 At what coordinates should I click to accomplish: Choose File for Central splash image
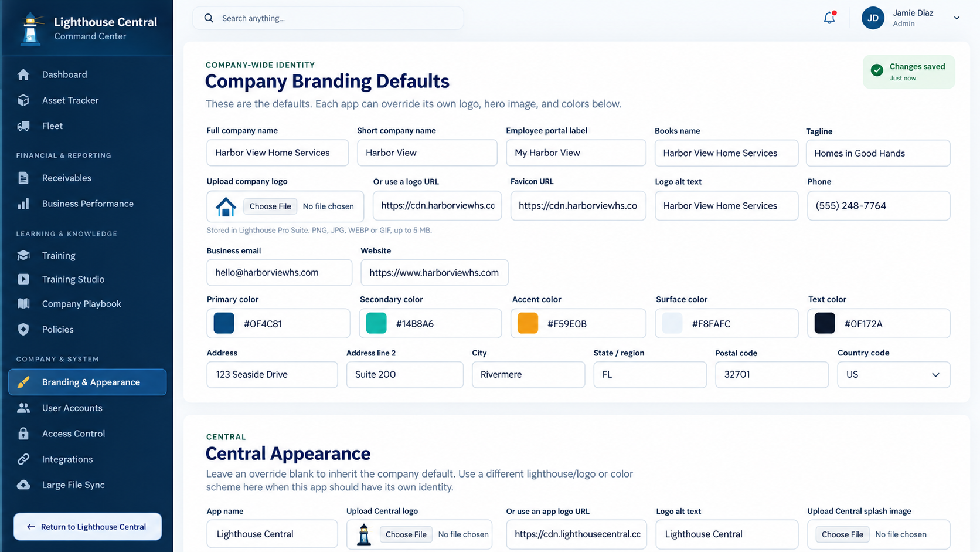pyautogui.click(x=842, y=534)
